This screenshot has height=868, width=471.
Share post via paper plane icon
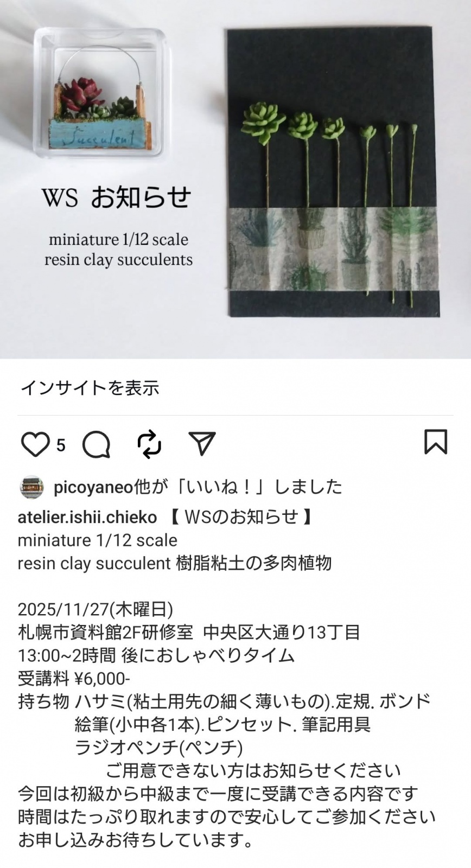pyautogui.click(x=202, y=443)
